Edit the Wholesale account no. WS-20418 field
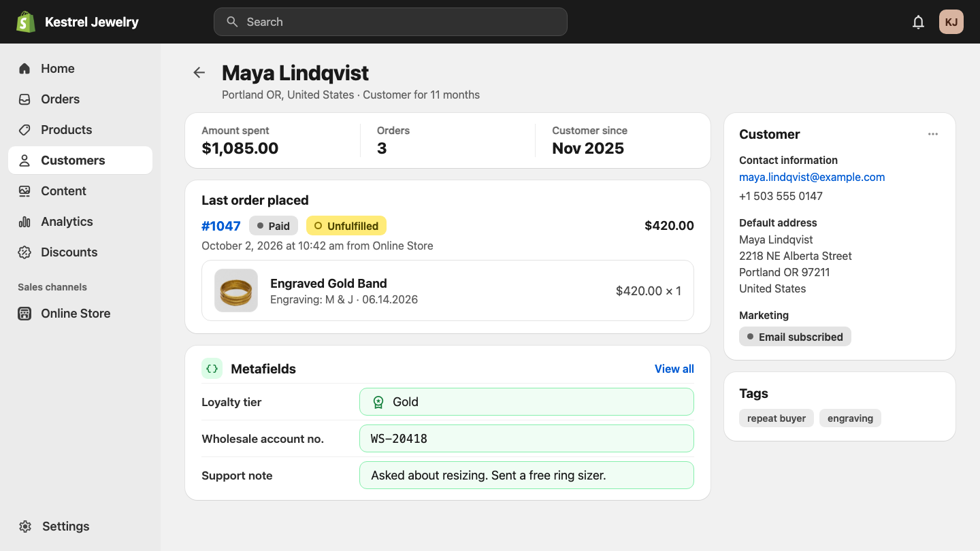This screenshot has height=551, width=980. pyautogui.click(x=527, y=439)
